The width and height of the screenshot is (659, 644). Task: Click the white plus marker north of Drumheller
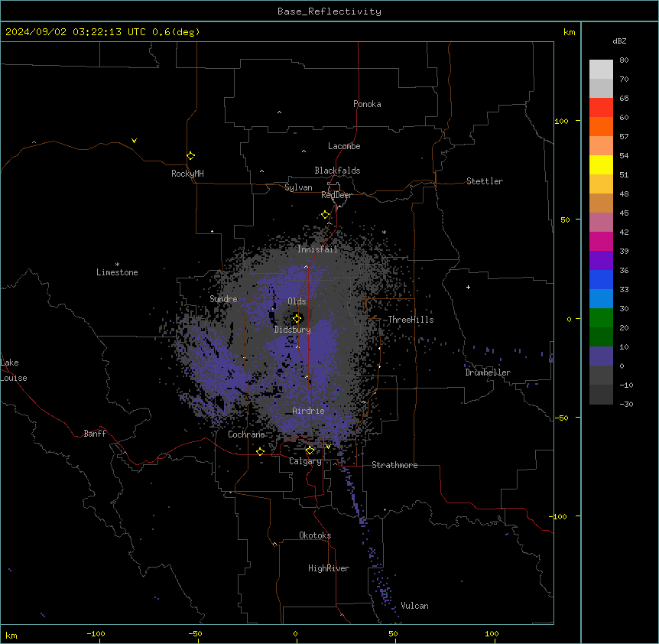tap(468, 287)
